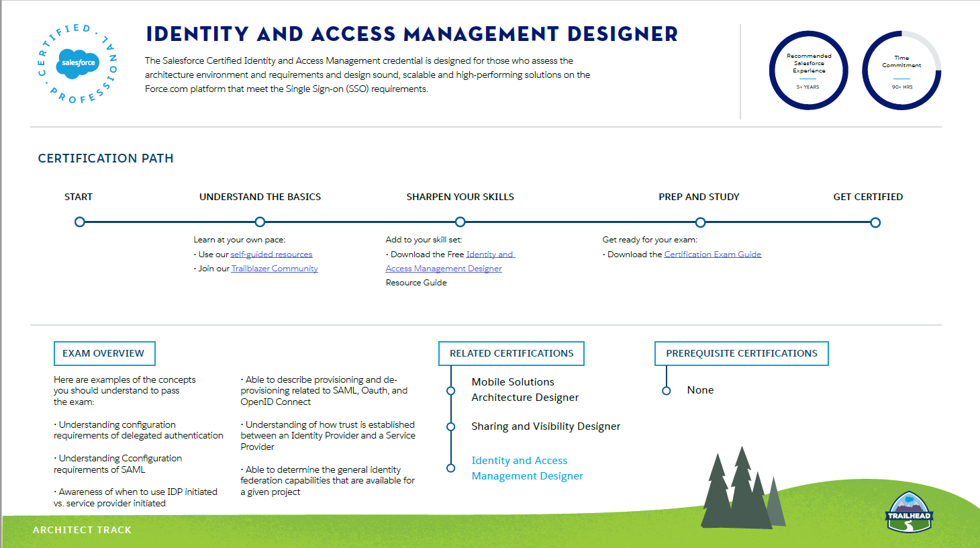Click the Recommended Salesforce Experience circle

[808, 71]
